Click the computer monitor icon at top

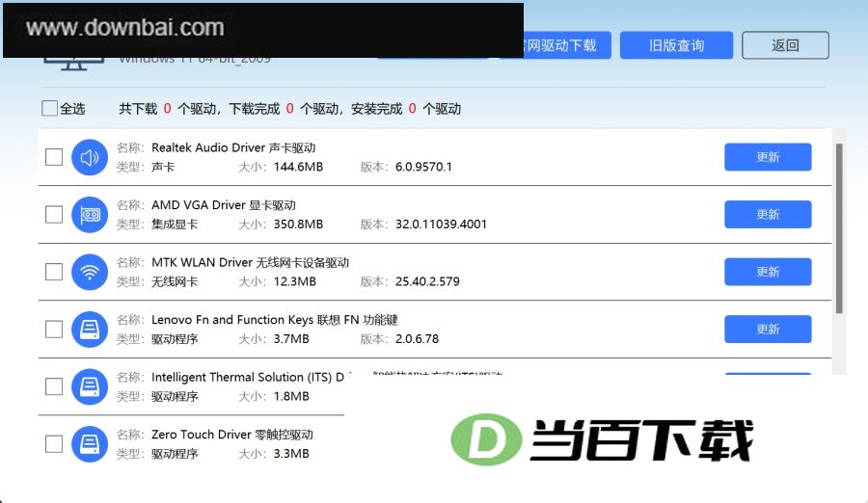coord(73,64)
